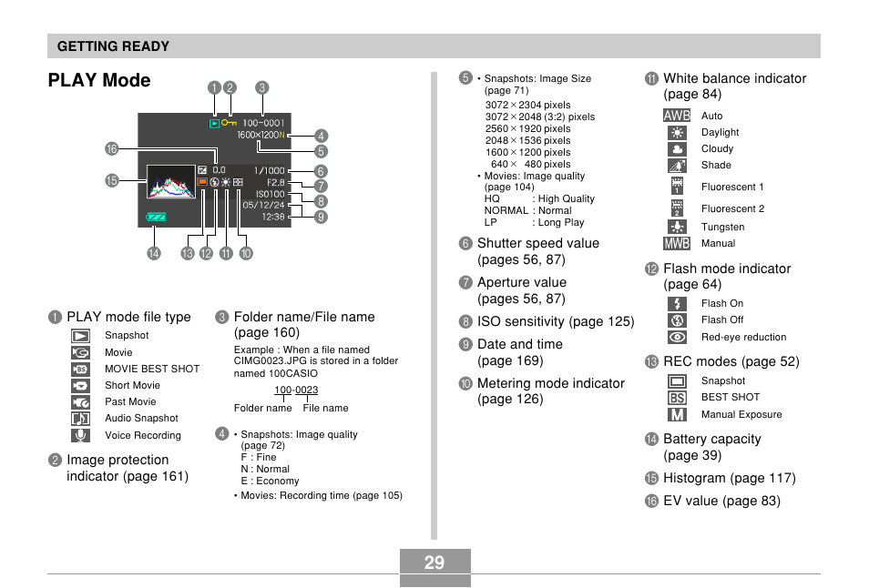Click the AWB Auto white balance icon
The image size is (869, 588).
[677, 116]
